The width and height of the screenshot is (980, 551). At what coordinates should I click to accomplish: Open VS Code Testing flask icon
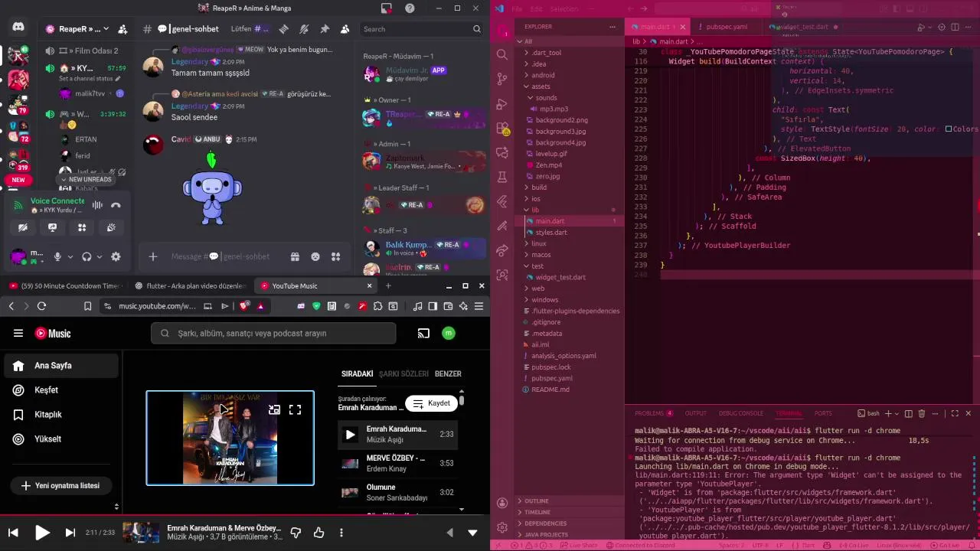502,177
